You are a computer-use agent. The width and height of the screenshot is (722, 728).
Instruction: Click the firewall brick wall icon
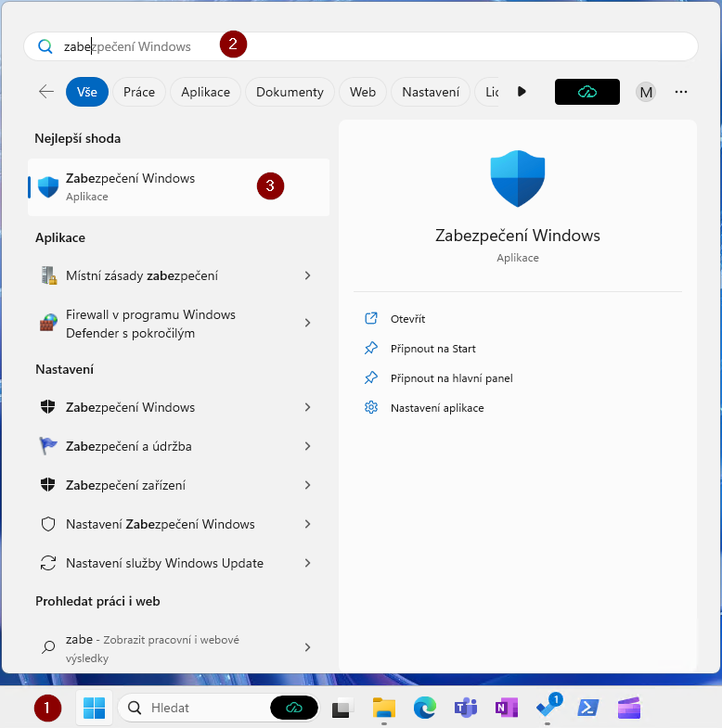(48, 322)
